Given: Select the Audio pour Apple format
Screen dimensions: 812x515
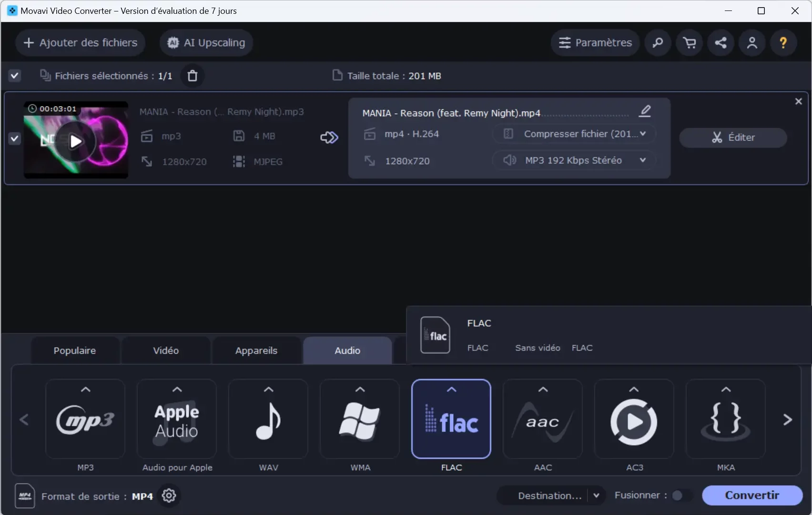Looking at the screenshot, I should coord(177,419).
